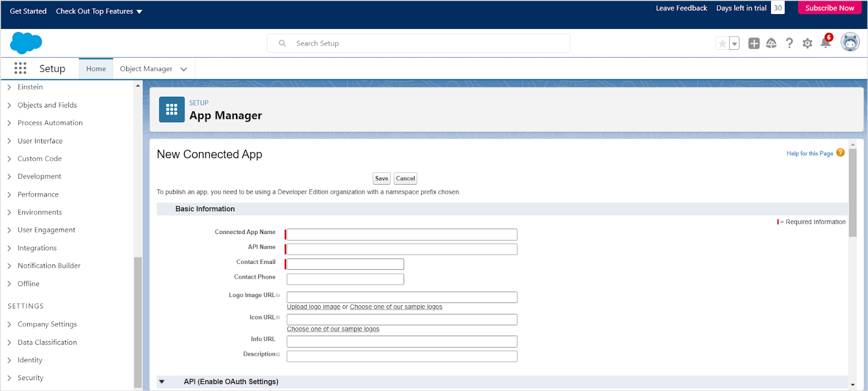868x391 pixels.
Task: Click the Salesforce cloud logo
Action: click(26, 43)
